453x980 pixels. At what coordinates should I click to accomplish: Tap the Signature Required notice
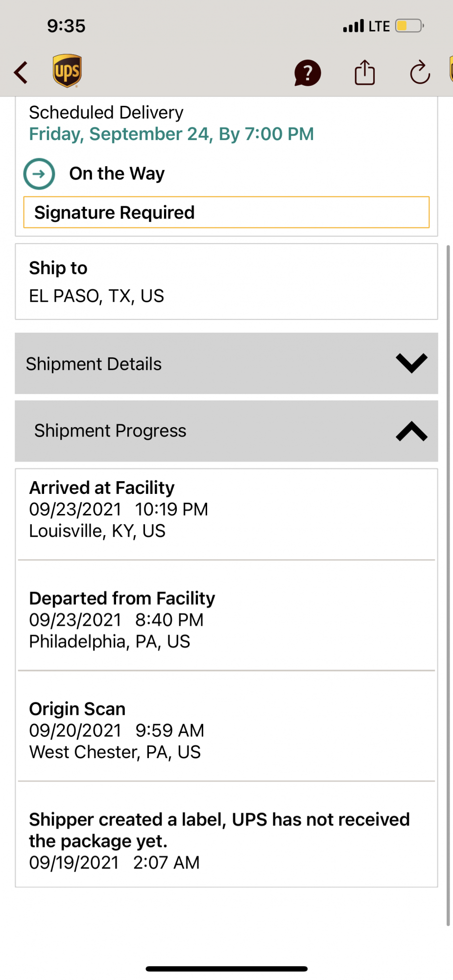click(226, 213)
